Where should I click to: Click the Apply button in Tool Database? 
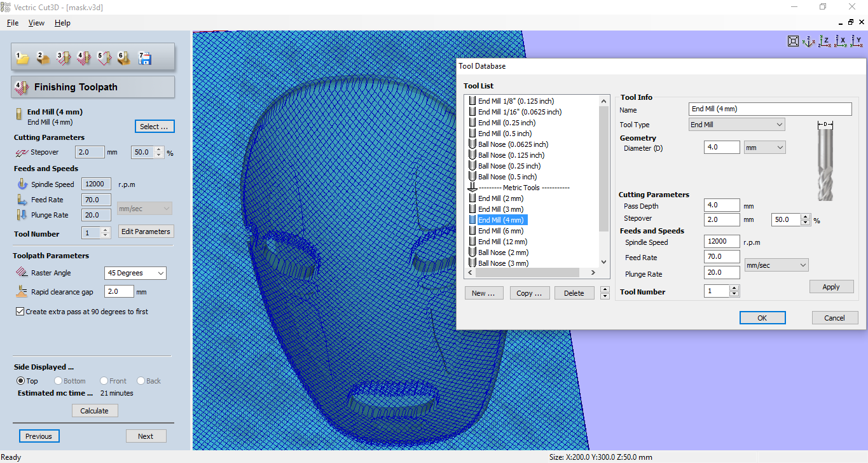click(x=831, y=286)
